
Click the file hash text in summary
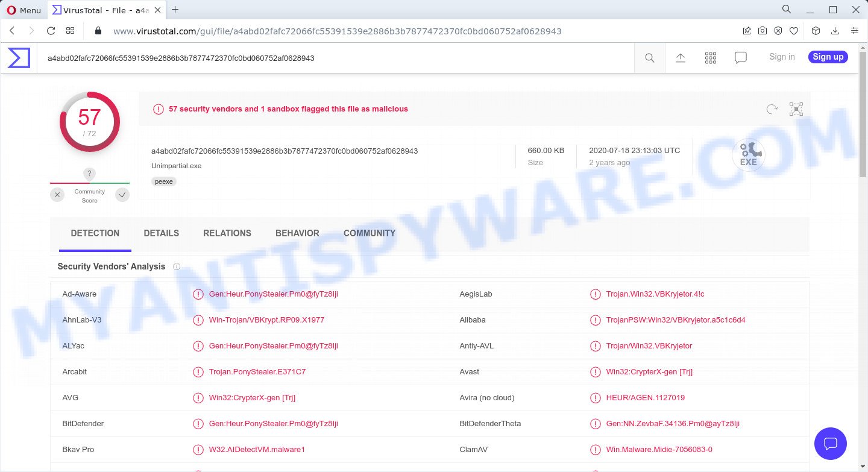285,151
